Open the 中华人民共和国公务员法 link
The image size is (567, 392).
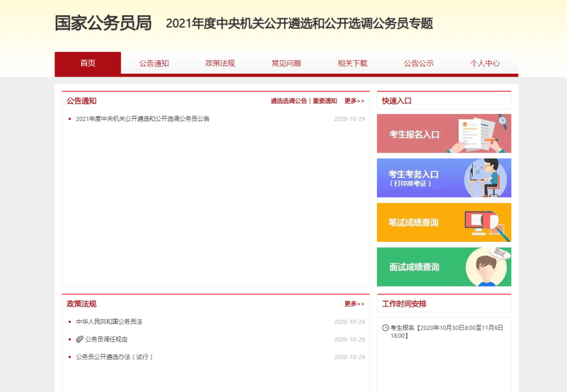[109, 322]
